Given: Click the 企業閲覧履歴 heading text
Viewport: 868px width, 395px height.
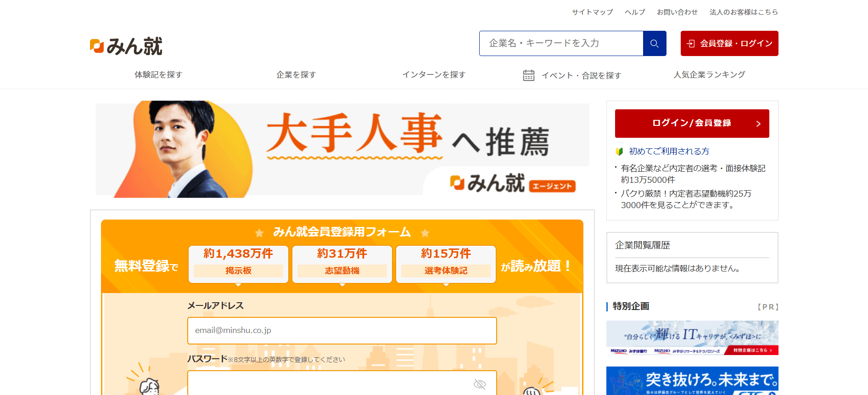Looking at the screenshot, I should tap(643, 245).
